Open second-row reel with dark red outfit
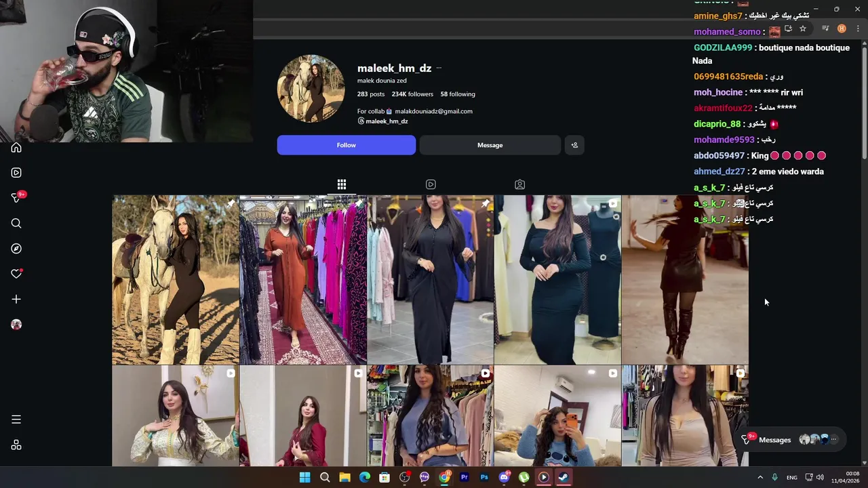868x488 pixels. click(x=302, y=416)
